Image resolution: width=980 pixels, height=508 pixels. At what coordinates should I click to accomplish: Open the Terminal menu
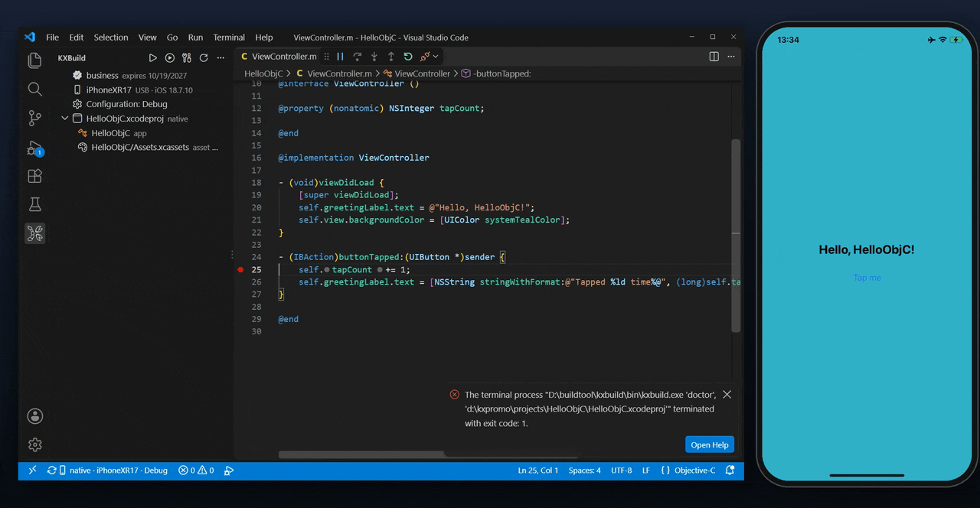click(x=229, y=37)
